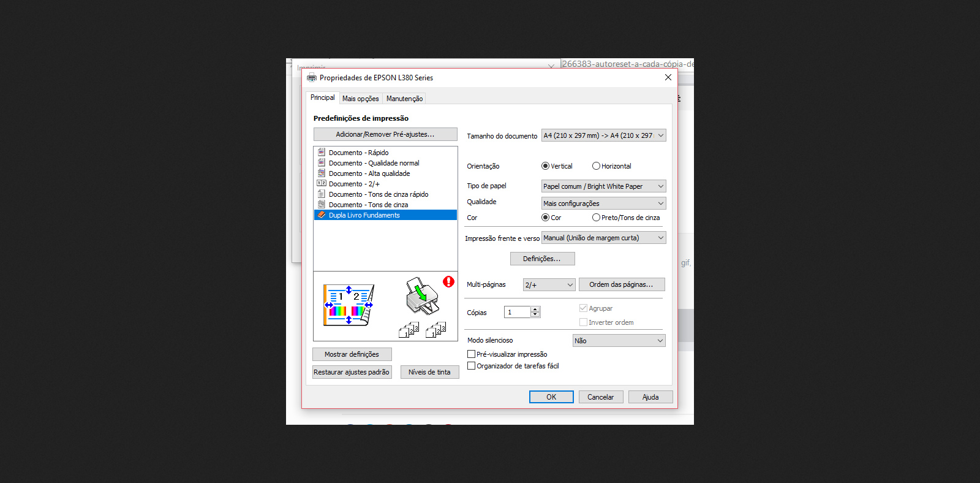The height and width of the screenshot is (483, 980).
Task: Switch to the Manutenção tab
Action: tap(404, 99)
